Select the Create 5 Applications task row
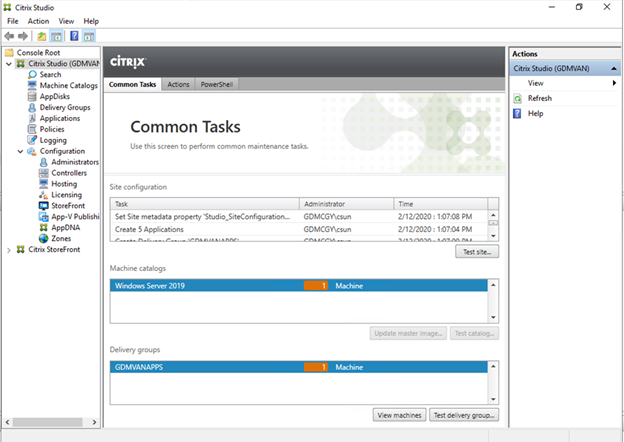Screen dimensions: 624x442 click(299, 229)
